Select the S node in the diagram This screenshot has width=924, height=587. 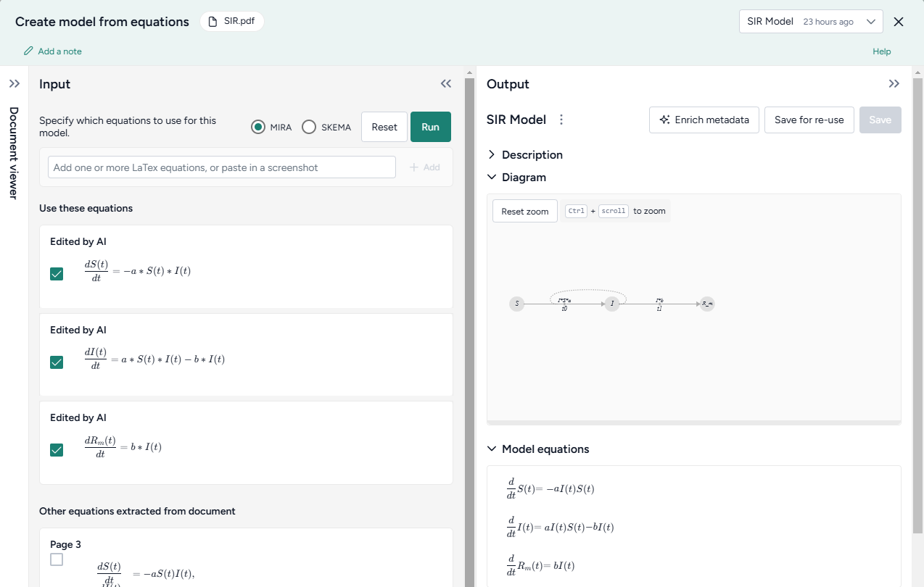[516, 304]
